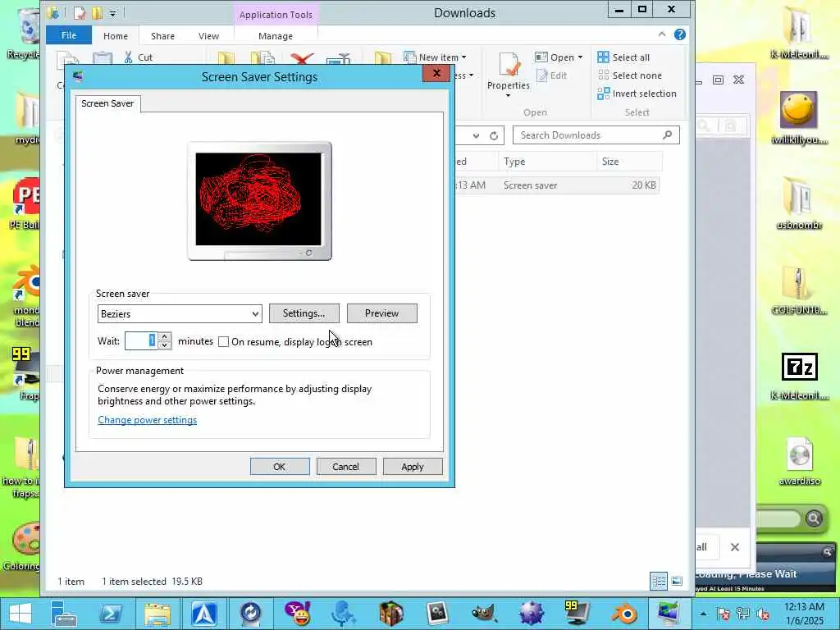Image resolution: width=840 pixels, height=630 pixels.
Task: Open the address bar history dropdown
Action: click(476, 135)
